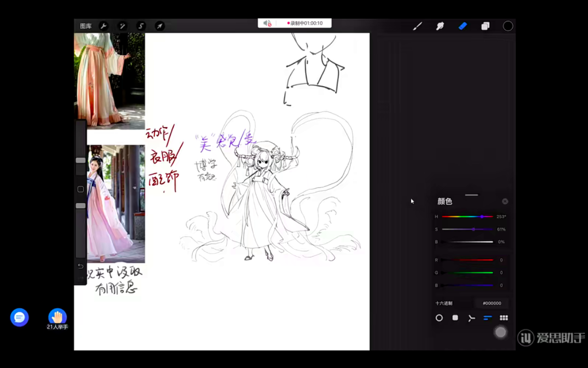The image size is (588, 368).
Task: Tap the active color circle in top bar
Action: coord(508,26)
